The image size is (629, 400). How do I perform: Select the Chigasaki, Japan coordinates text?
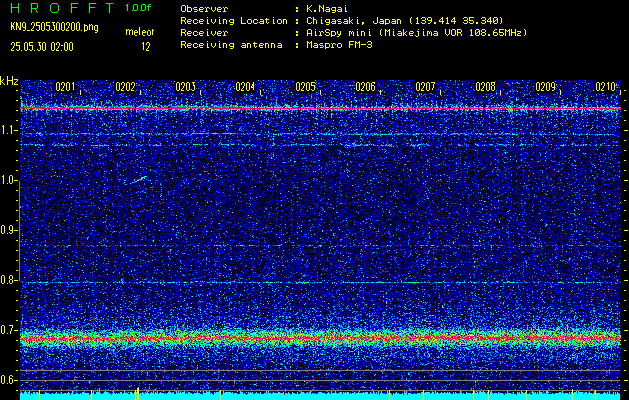coord(405,21)
